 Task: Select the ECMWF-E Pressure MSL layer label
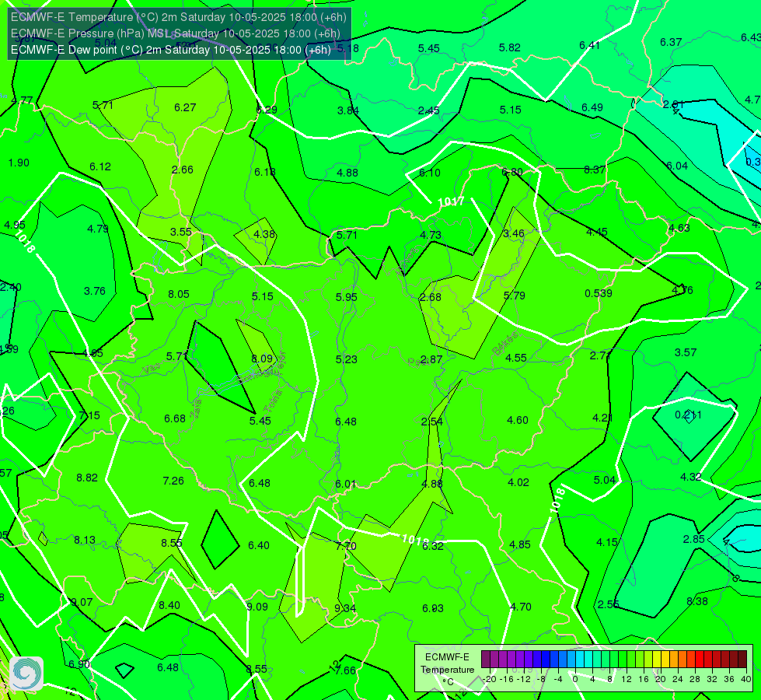pyautogui.click(x=175, y=33)
